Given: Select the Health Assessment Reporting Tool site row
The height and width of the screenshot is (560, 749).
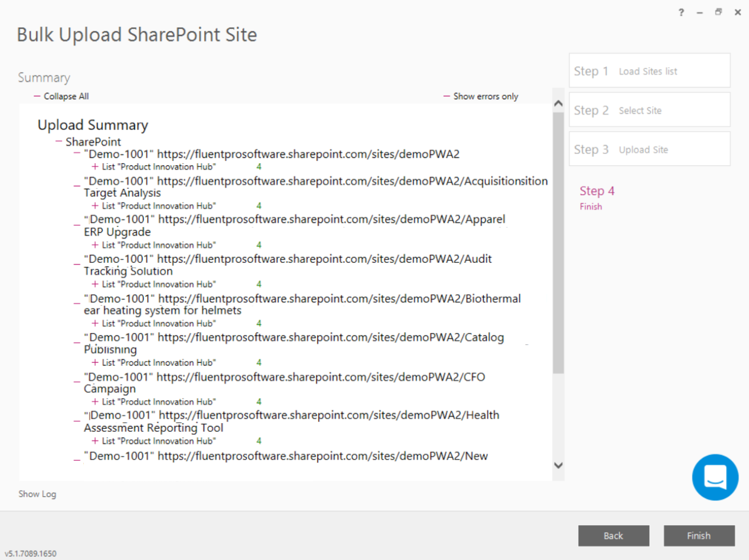Looking at the screenshot, I should pyautogui.click(x=291, y=421).
